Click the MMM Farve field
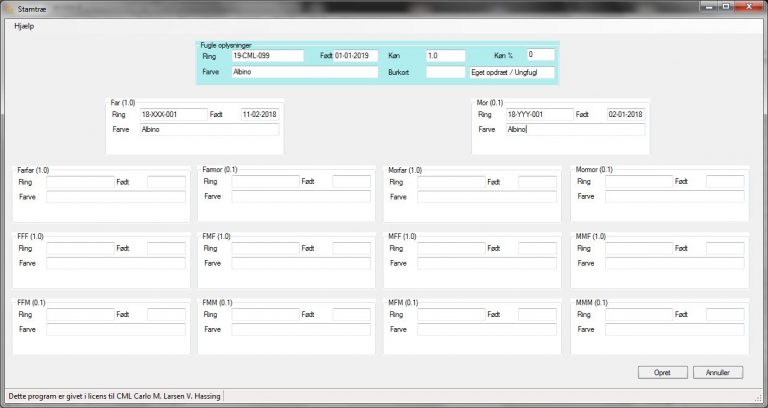Screen dimensions: 768x408 click(x=675, y=329)
